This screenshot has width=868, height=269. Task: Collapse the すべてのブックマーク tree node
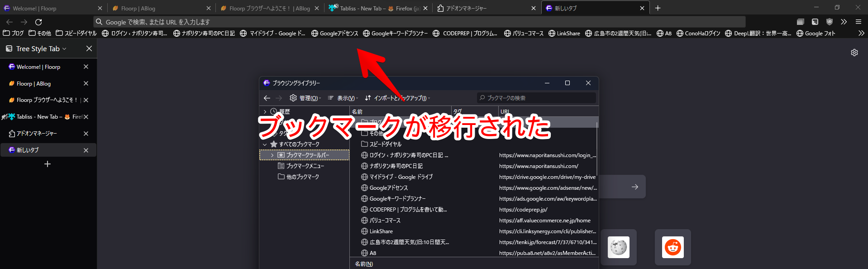coord(265,144)
